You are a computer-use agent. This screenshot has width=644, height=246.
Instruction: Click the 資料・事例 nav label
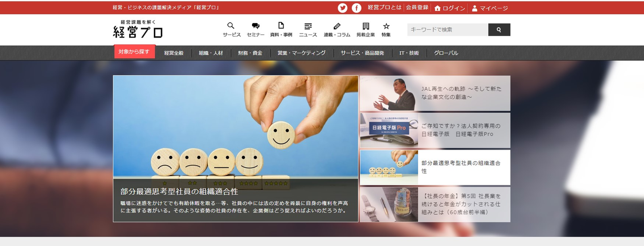(x=281, y=35)
